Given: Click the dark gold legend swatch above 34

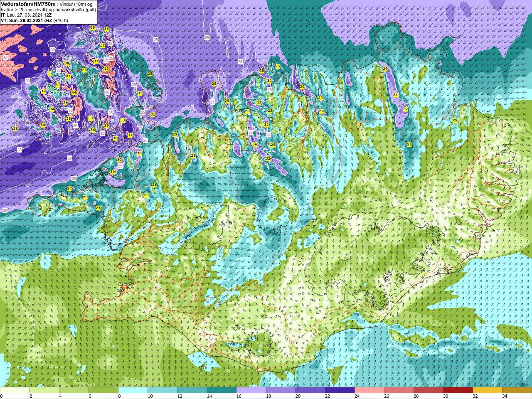Looking at the screenshot, I should coord(517,390).
